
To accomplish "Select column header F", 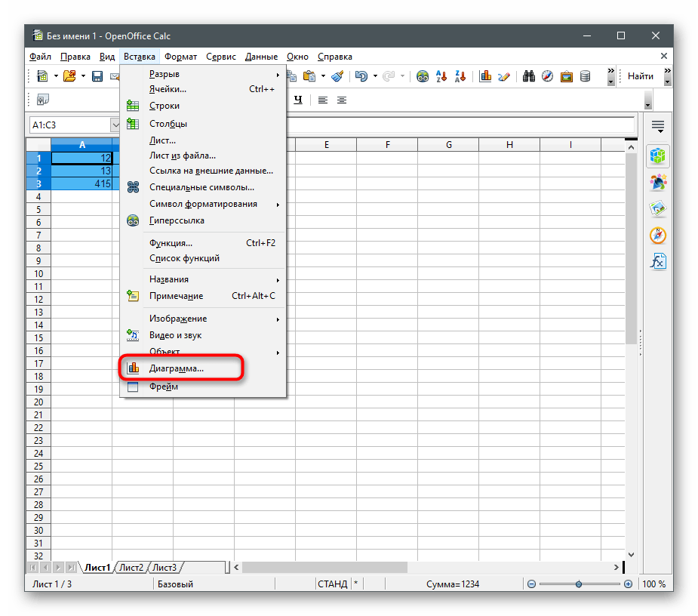I will [386, 145].
